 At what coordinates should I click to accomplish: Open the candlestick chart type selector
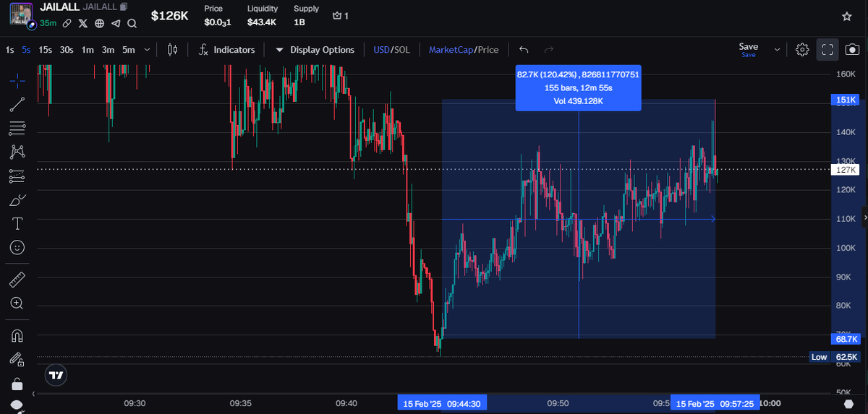click(x=172, y=50)
